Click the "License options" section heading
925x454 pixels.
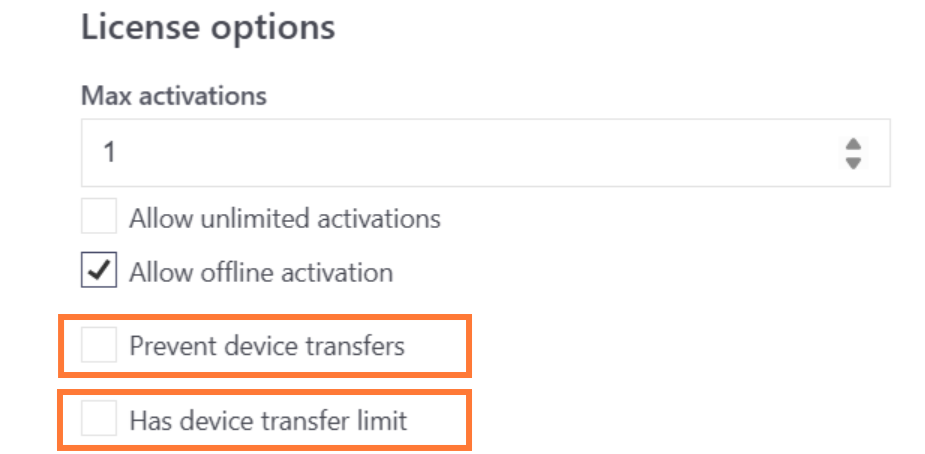(x=207, y=28)
